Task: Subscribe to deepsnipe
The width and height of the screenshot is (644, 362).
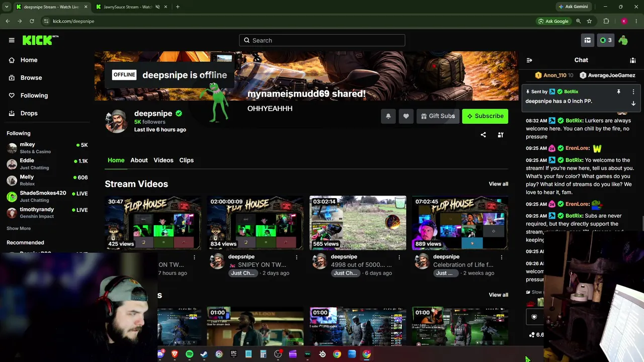Action: tap(485, 116)
